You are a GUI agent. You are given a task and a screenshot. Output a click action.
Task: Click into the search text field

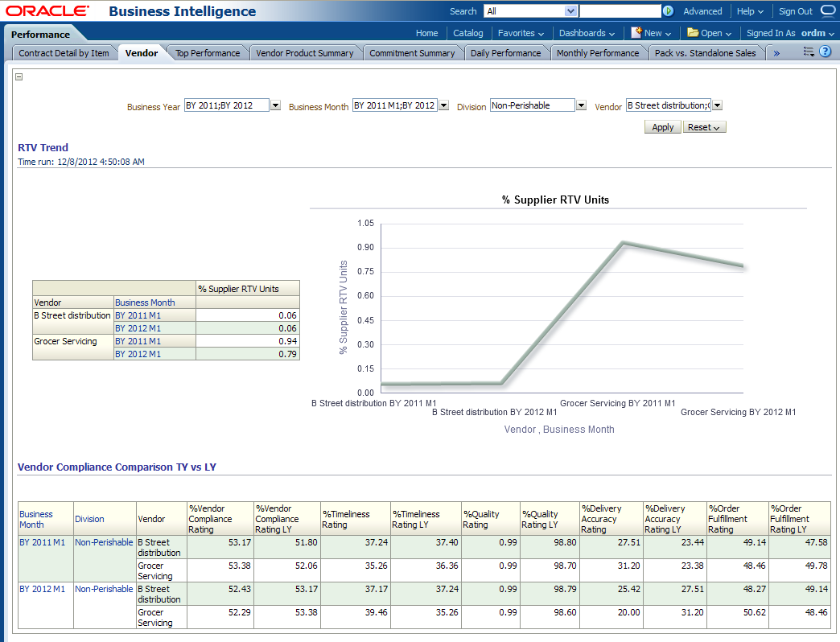[x=620, y=11]
